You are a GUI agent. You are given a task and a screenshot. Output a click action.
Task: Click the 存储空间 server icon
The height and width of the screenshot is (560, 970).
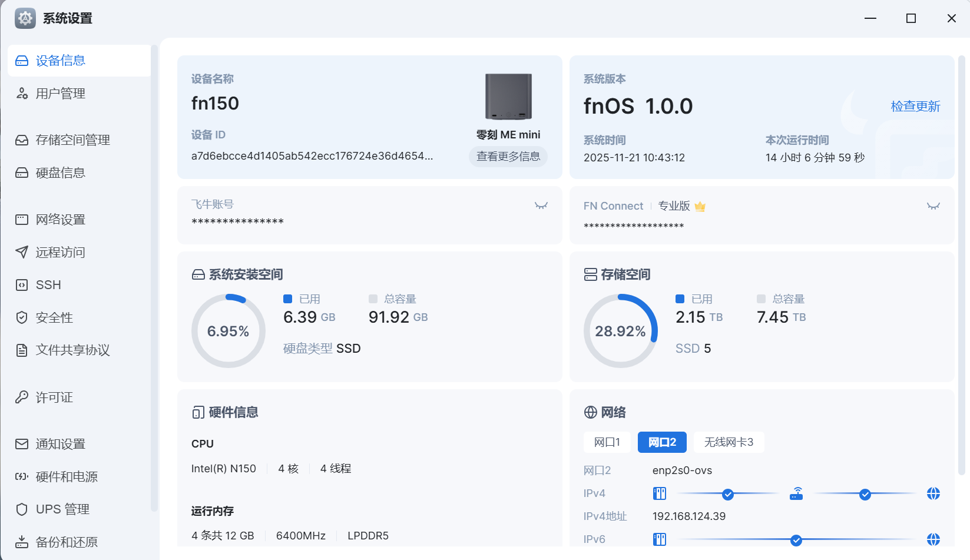click(591, 275)
